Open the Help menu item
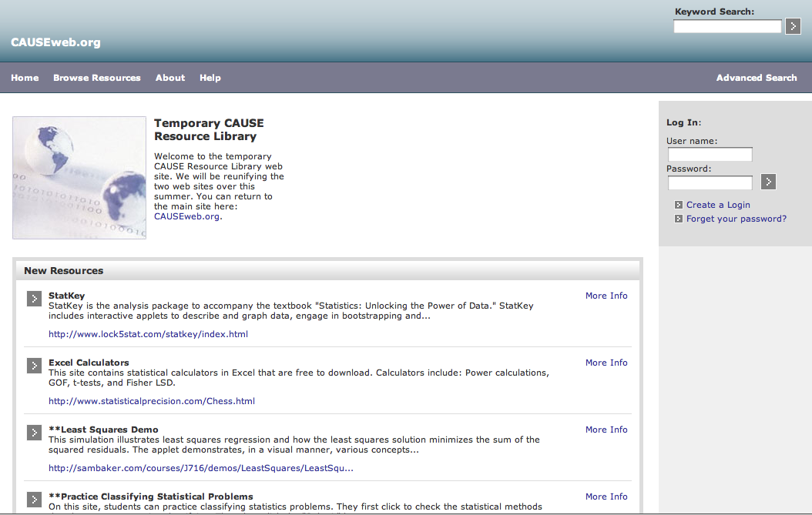Viewport: 812px width, 515px height. point(210,78)
